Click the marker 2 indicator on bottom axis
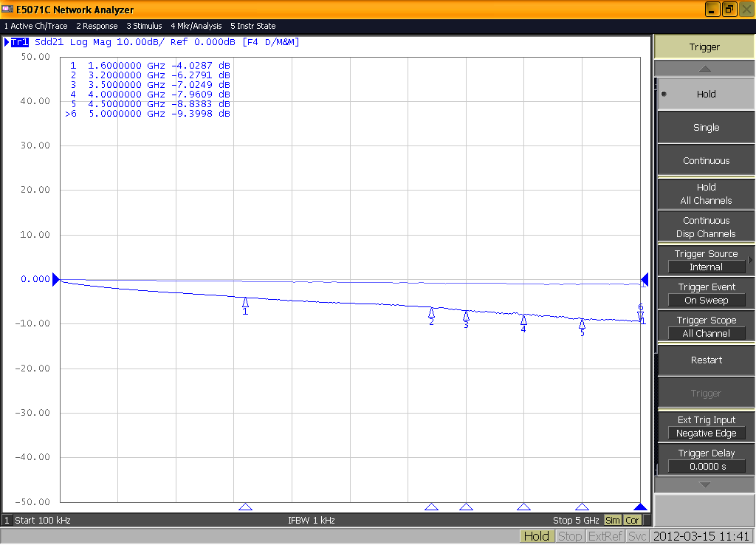756x545 pixels. click(x=431, y=507)
